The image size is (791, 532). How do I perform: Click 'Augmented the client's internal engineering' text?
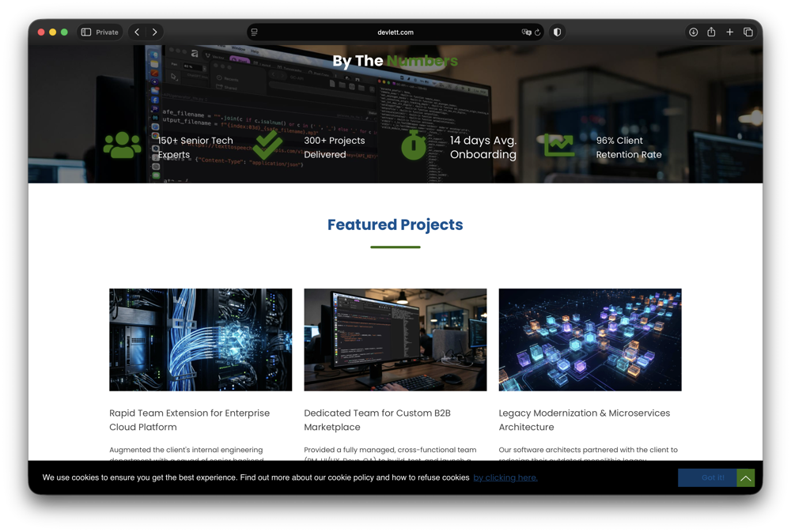186,449
